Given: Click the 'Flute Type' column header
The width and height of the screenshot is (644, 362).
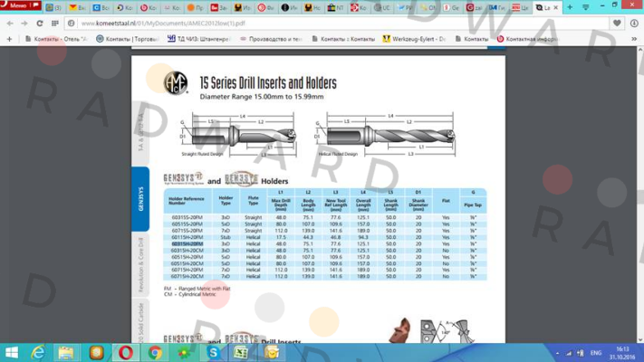Looking at the screenshot, I should point(253,200).
